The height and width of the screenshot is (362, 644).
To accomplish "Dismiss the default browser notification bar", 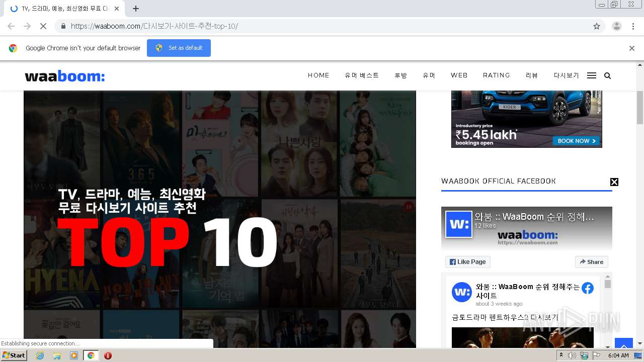I will (x=632, y=48).
